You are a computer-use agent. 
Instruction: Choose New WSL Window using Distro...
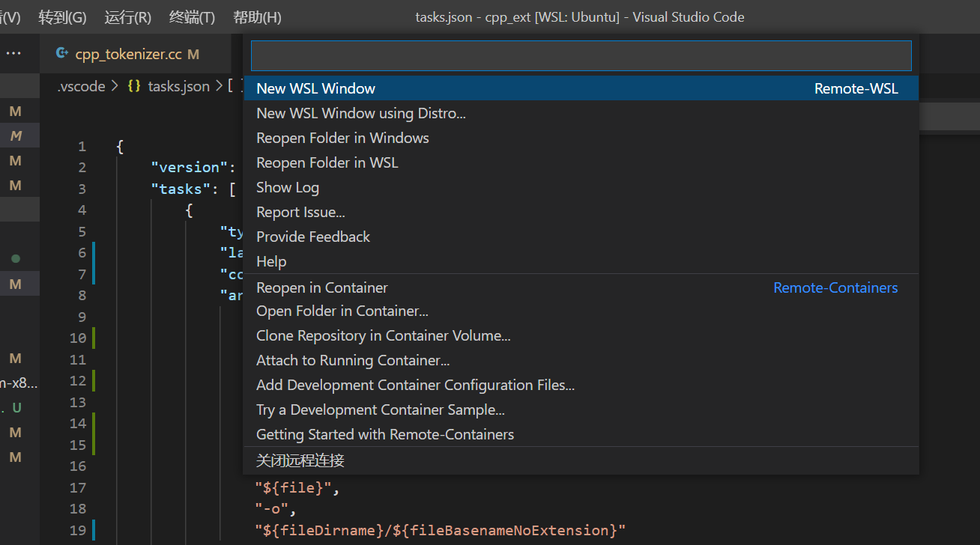coord(361,113)
